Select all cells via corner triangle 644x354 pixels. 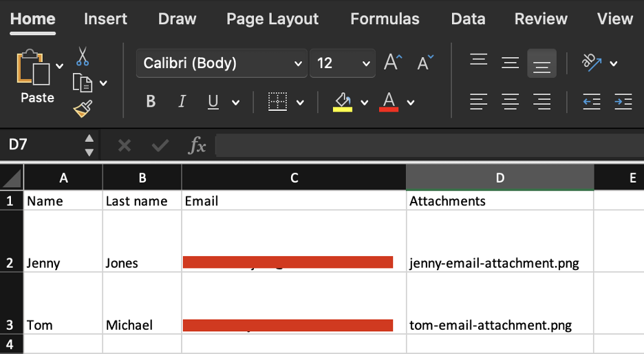12,178
